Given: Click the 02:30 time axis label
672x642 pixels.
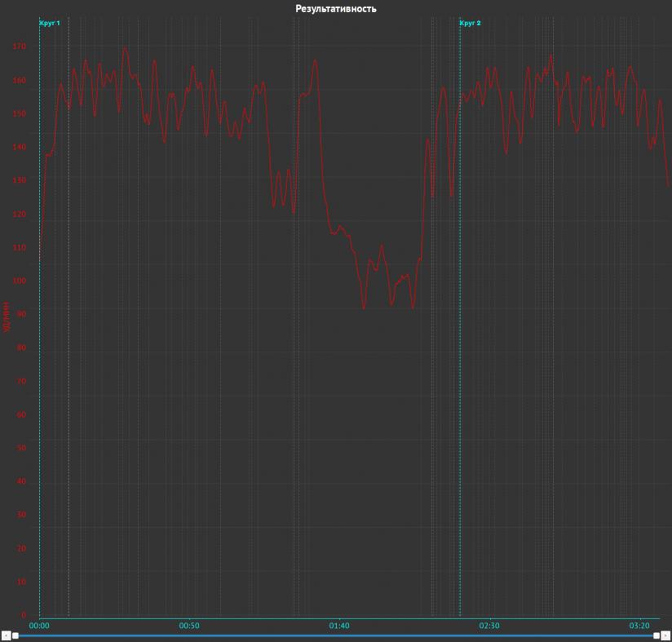Looking at the screenshot, I should pos(489,626).
